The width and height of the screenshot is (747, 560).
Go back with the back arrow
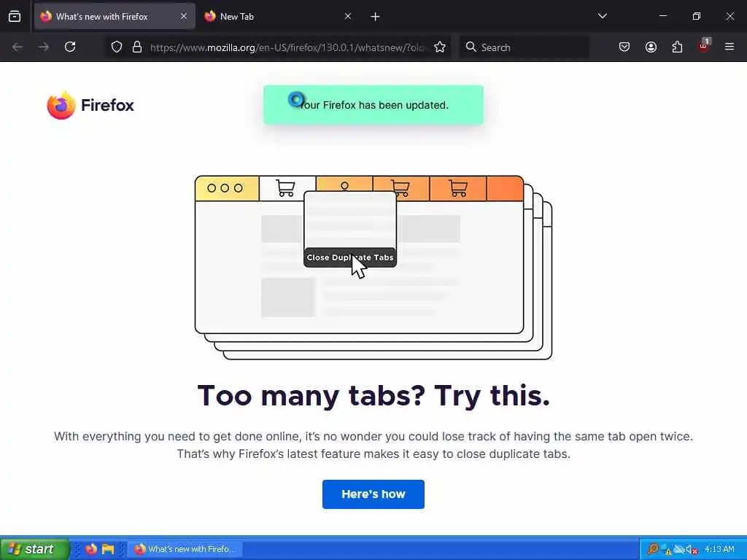pyautogui.click(x=18, y=47)
